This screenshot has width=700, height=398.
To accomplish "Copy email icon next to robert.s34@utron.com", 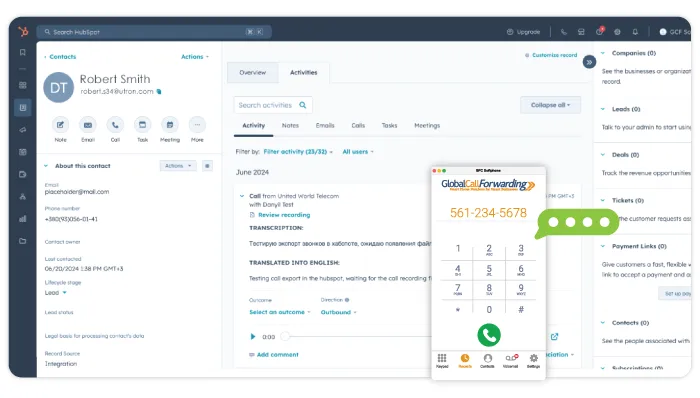I will [159, 91].
